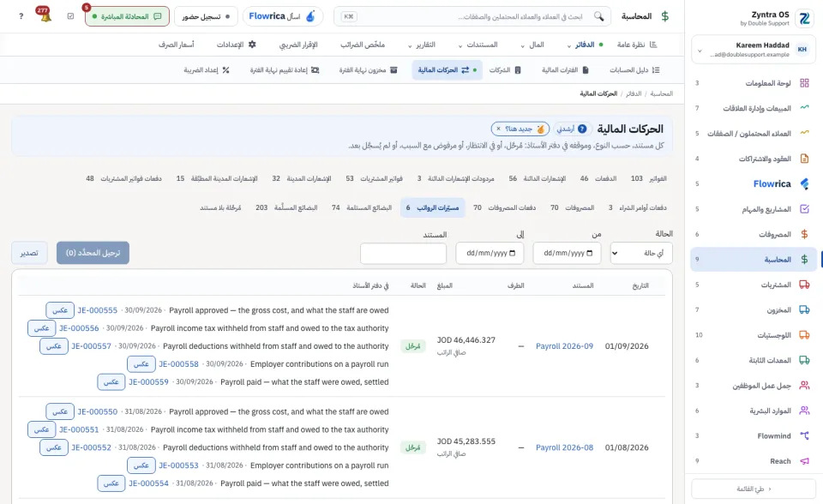Open the dashboard (لوحة المعلومات) sidebar icon
Image resolution: width=823 pixels, height=504 pixels.
click(x=804, y=83)
